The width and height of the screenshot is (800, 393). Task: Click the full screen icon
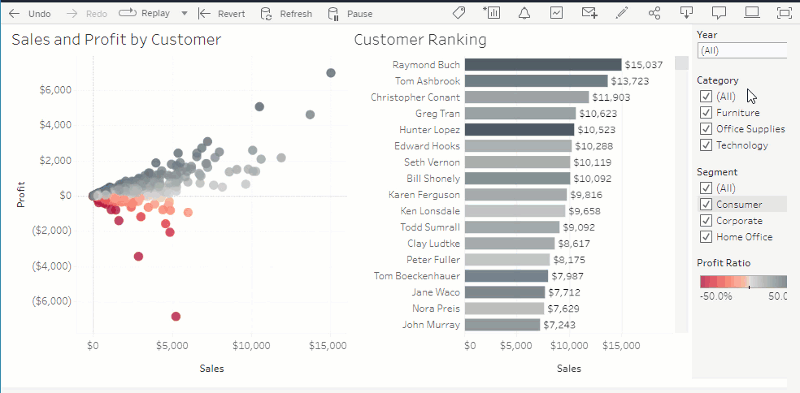coord(784,13)
